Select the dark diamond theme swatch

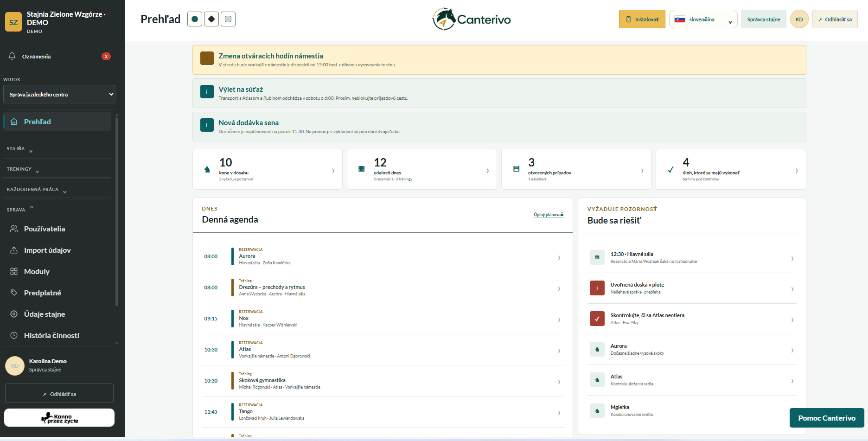[x=211, y=19]
